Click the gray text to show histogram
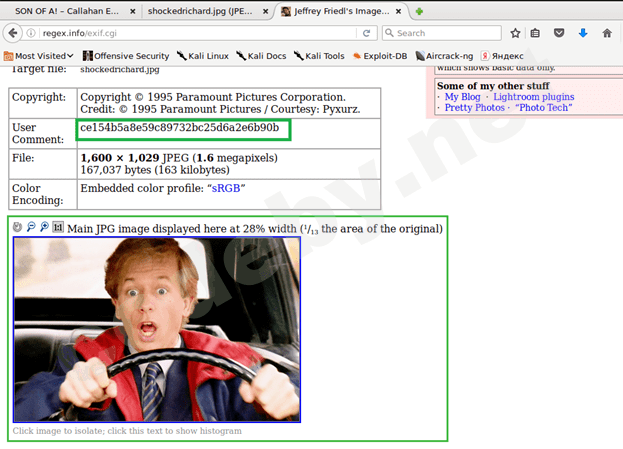The height and width of the screenshot is (449, 623). [x=127, y=431]
